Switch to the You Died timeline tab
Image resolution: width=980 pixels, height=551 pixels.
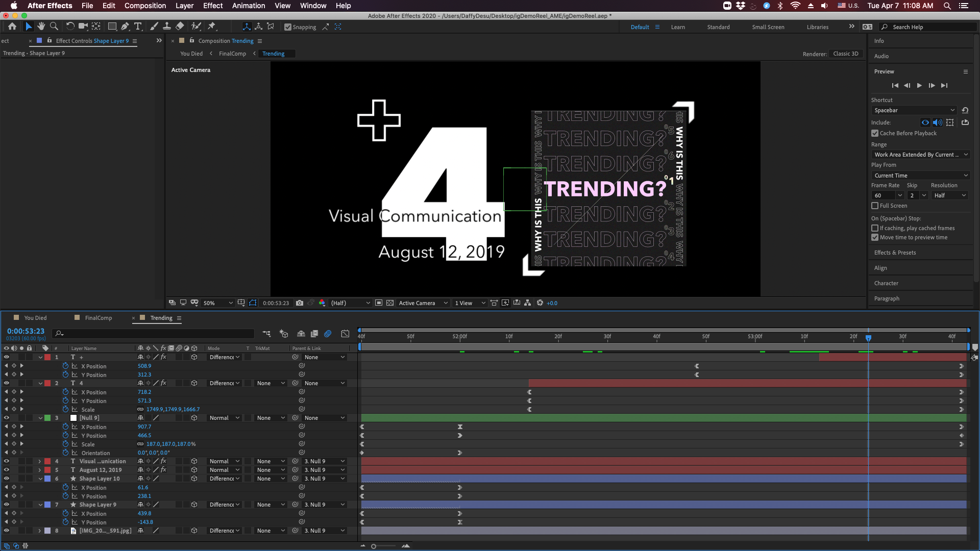pyautogui.click(x=35, y=318)
